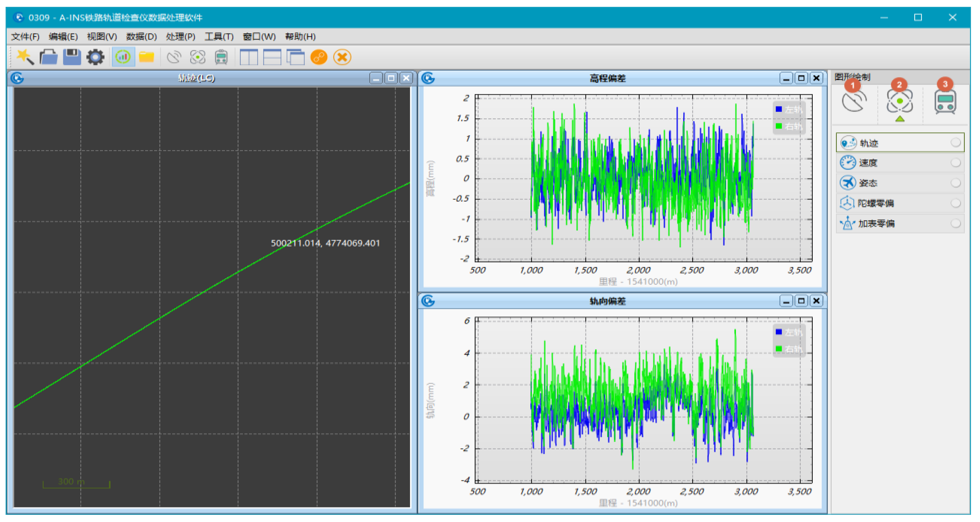This screenshot has width=980, height=522.
Task: Minimize the 轨向偏差 chart window
Action: 786,301
